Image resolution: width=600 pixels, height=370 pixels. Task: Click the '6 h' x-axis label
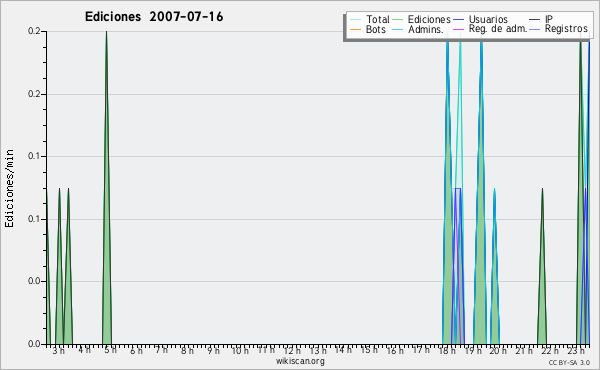(136, 350)
